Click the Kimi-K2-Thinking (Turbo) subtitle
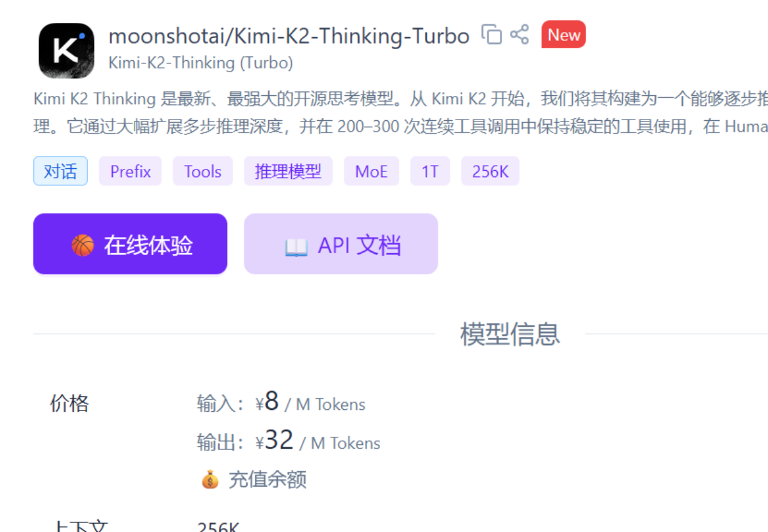Image resolution: width=768 pixels, height=532 pixels. [x=201, y=63]
